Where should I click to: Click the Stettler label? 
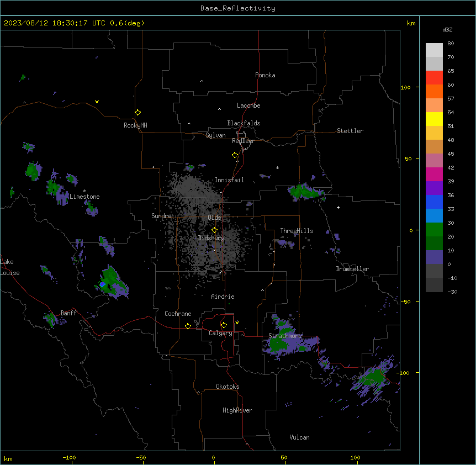pyautogui.click(x=350, y=131)
